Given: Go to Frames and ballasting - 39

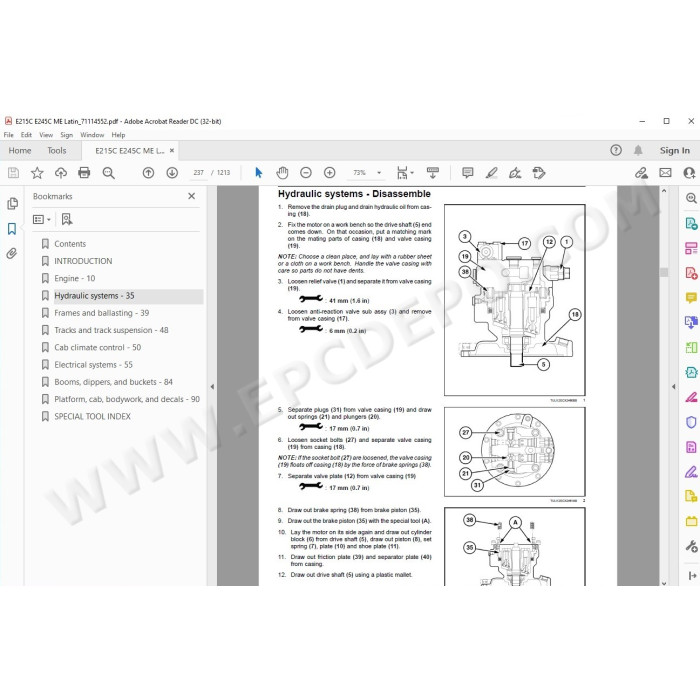Looking at the screenshot, I should coord(101,313).
